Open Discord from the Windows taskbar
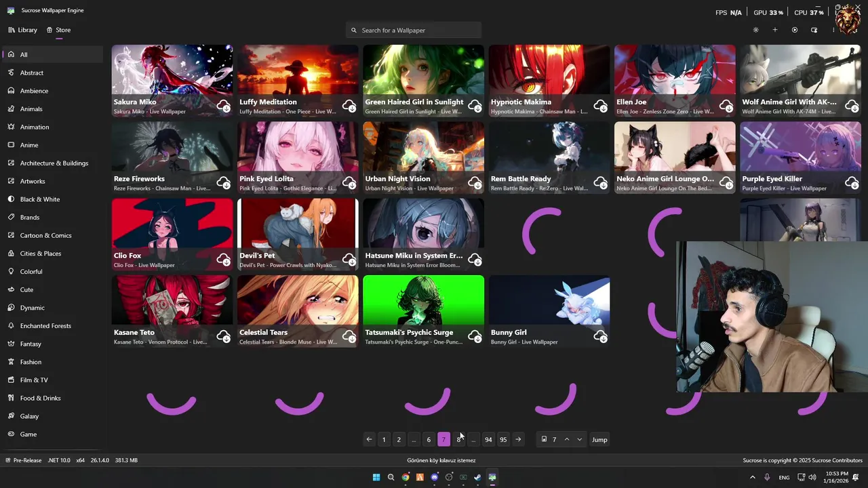 434,477
